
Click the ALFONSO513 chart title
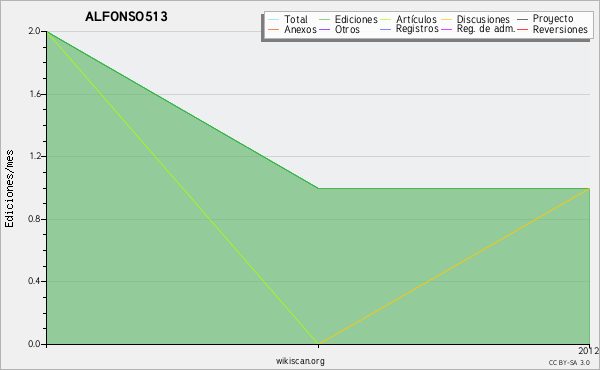click(126, 16)
